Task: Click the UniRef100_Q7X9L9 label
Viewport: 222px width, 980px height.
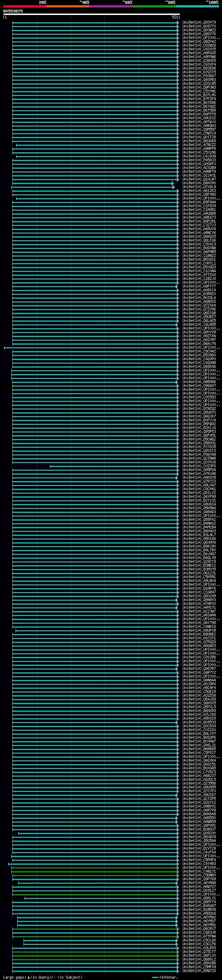Action: point(199,187)
